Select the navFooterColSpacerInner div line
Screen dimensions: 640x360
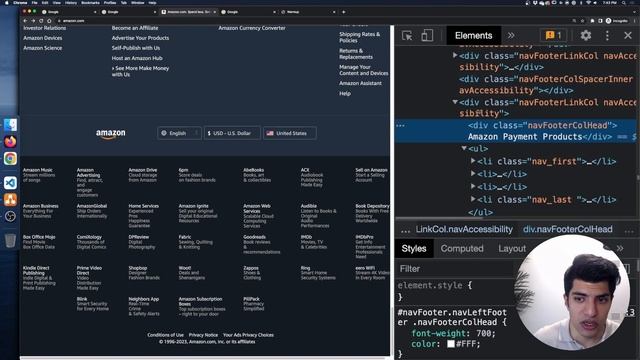pyautogui.click(x=547, y=84)
